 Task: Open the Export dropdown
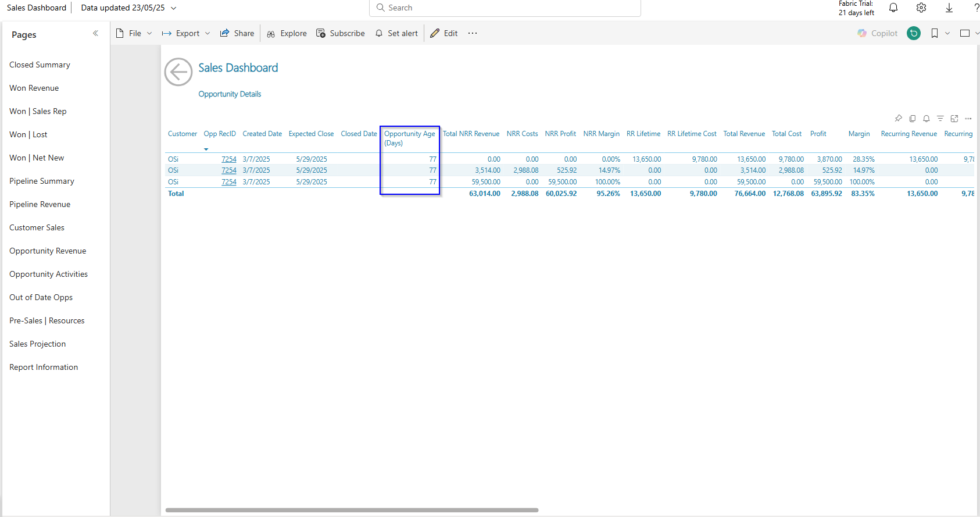[186, 33]
